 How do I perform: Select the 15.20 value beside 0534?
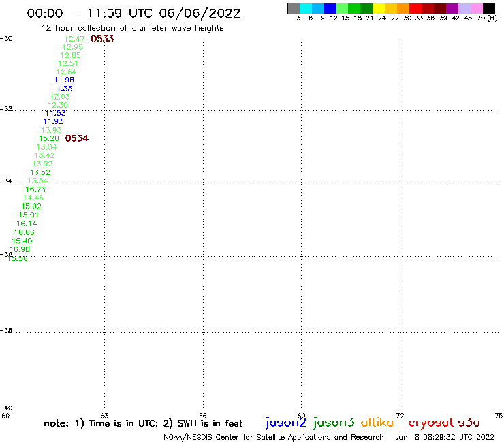(49, 138)
